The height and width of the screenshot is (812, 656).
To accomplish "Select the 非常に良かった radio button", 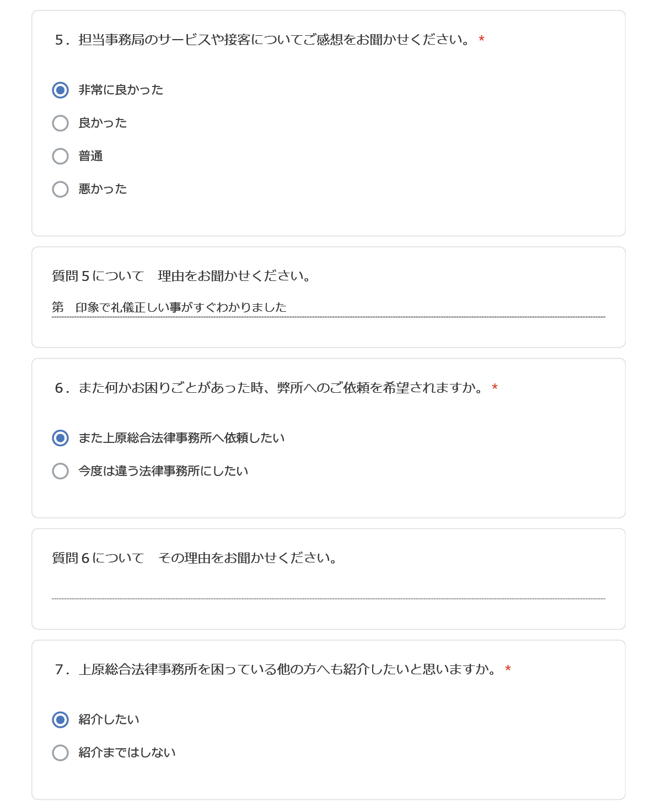I will tap(61, 90).
